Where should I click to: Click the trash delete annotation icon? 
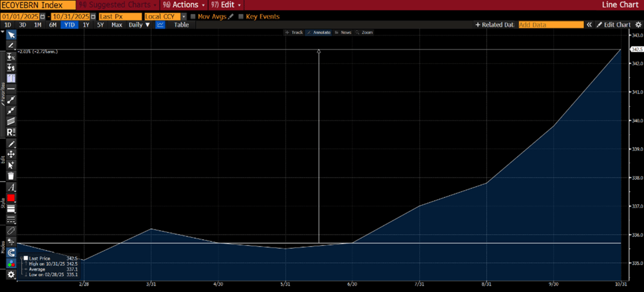(x=11, y=175)
